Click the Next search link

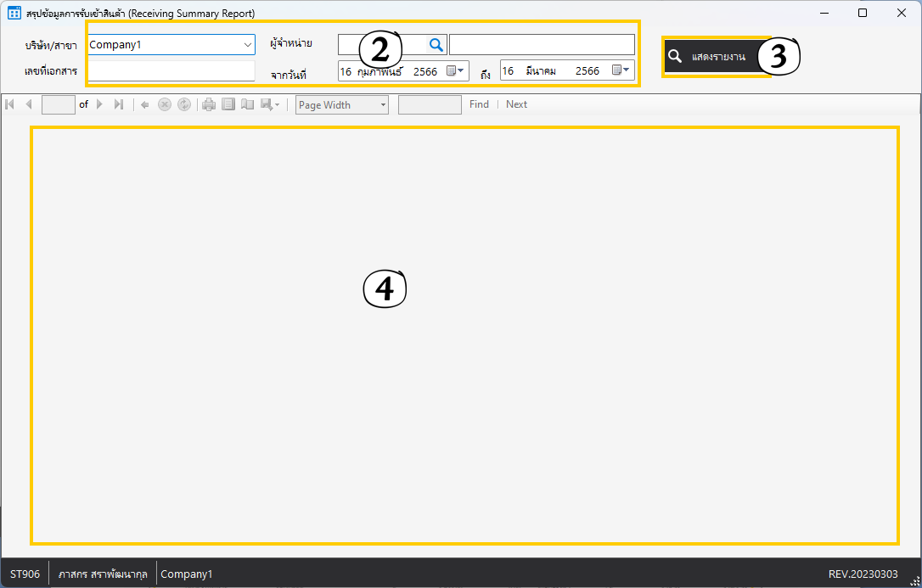(516, 104)
